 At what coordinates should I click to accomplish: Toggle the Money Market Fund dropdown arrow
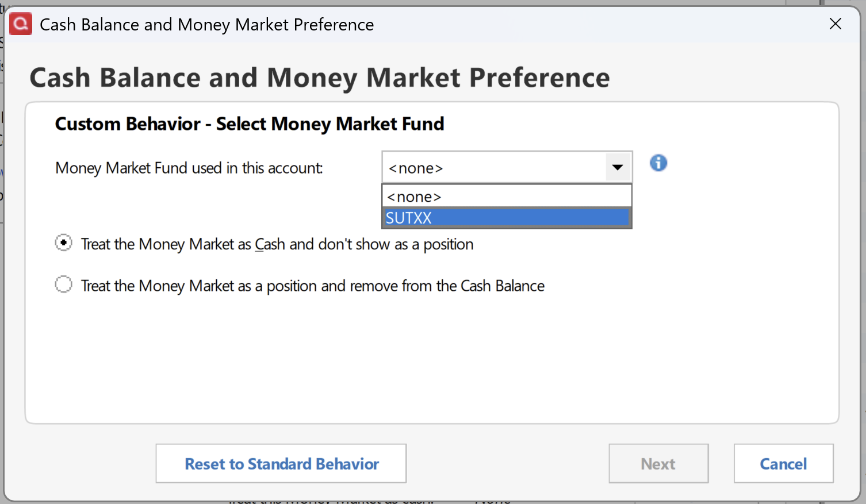pyautogui.click(x=618, y=168)
